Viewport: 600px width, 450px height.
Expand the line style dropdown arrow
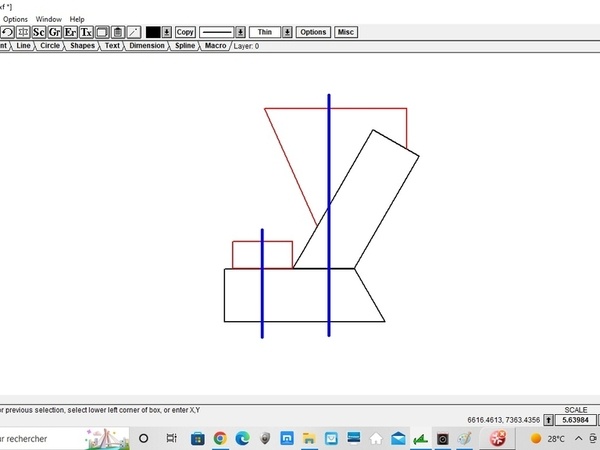pyautogui.click(x=240, y=32)
